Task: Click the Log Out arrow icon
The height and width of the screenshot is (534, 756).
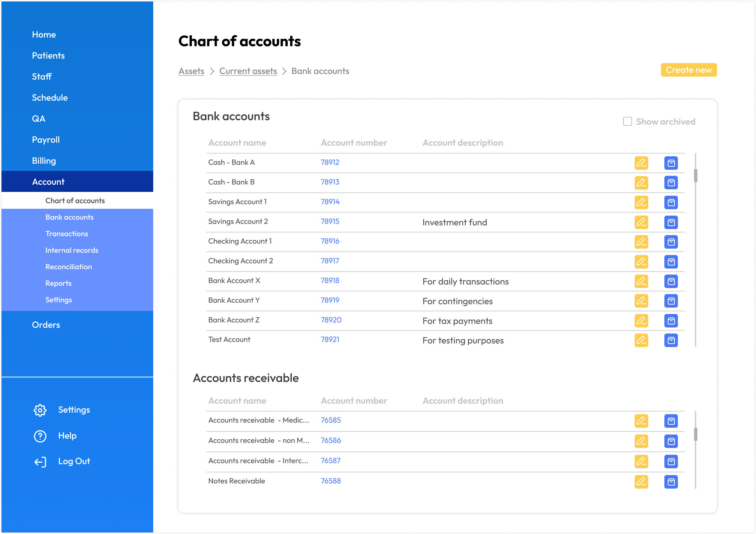Action: (40, 462)
